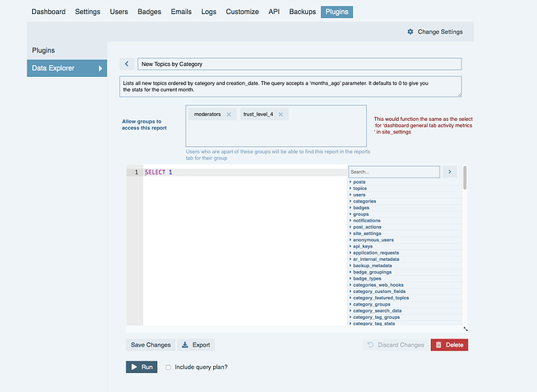Click the schema list scrollbar thumb
537x392 pixels.
click(x=465, y=178)
